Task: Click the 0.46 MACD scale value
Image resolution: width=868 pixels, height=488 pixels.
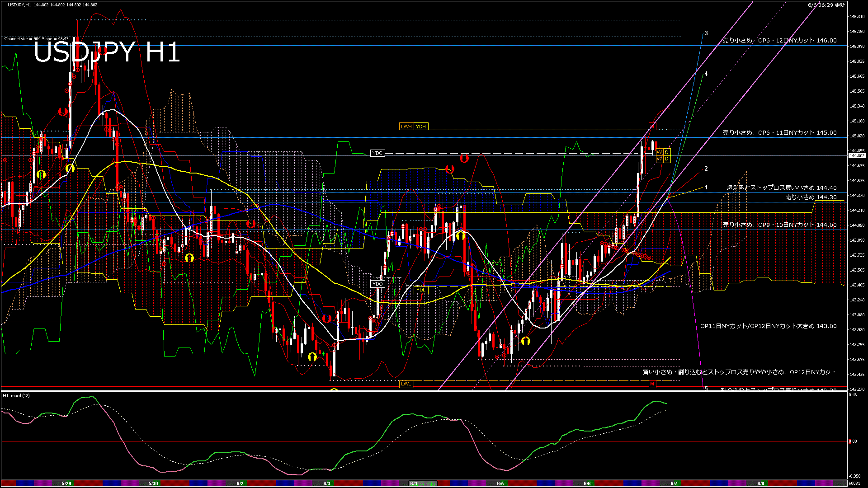Action: [853, 395]
